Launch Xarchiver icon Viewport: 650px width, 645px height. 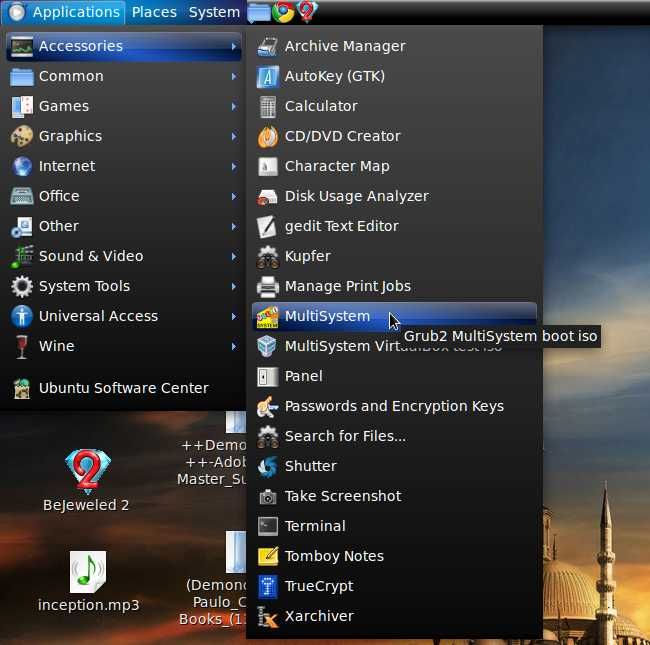[267, 617]
